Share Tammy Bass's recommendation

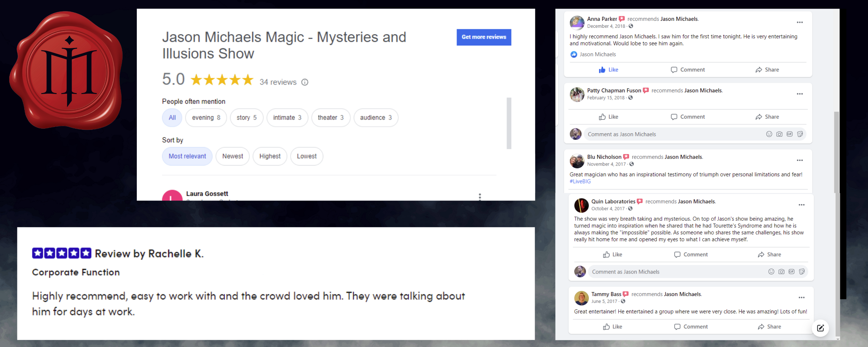pyautogui.click(x=769, y=327)
